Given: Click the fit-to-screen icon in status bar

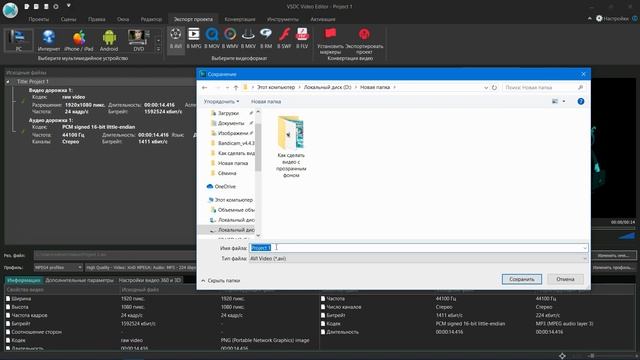Looking at the screenshot, I should tap(562, 356).
